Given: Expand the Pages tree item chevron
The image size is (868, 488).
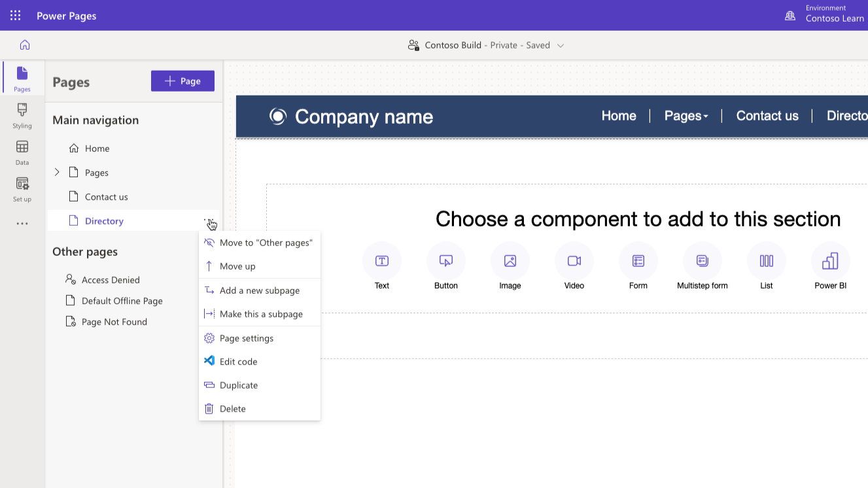Looking at the screenshot, I should (57, 172).
